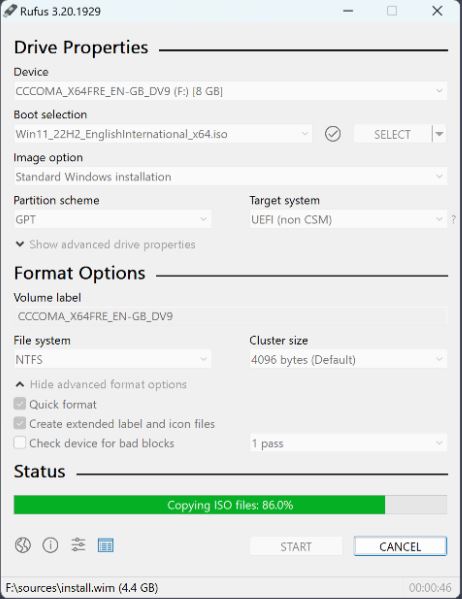Click the Volume label text field
The image size is (462, 599).
click(230, 316)
